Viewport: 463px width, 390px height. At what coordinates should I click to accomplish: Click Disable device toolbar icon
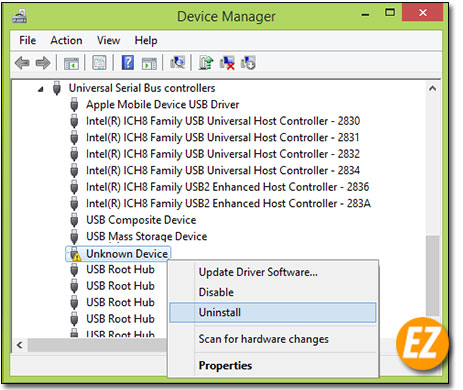(248, 63)
